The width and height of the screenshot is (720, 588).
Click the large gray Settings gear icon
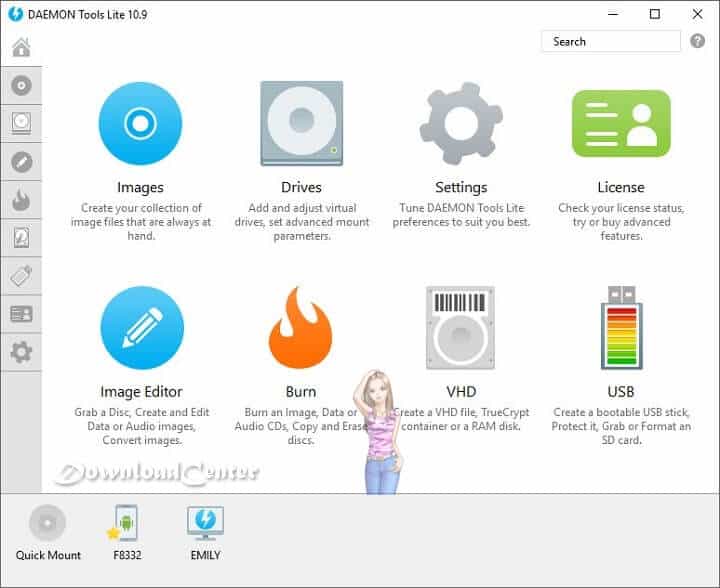pos(461,123)
